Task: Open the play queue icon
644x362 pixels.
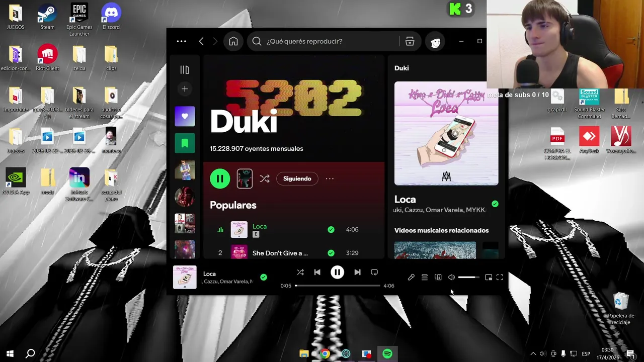Action: [425, 277]
